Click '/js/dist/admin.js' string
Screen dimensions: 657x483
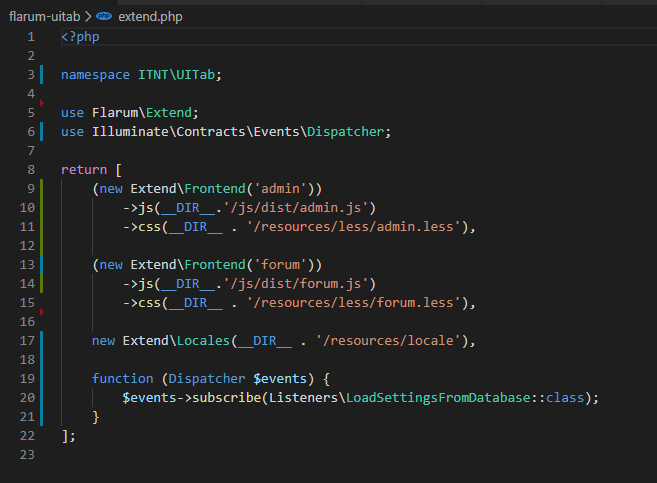[x=296, y=208]
